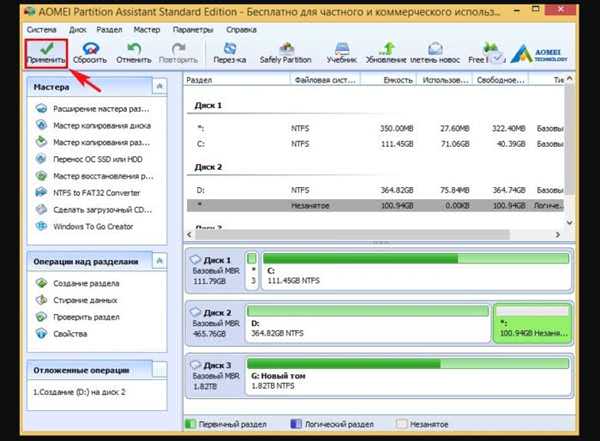
Task: Sort by the Свободное column header
Action: click(501, 80)
